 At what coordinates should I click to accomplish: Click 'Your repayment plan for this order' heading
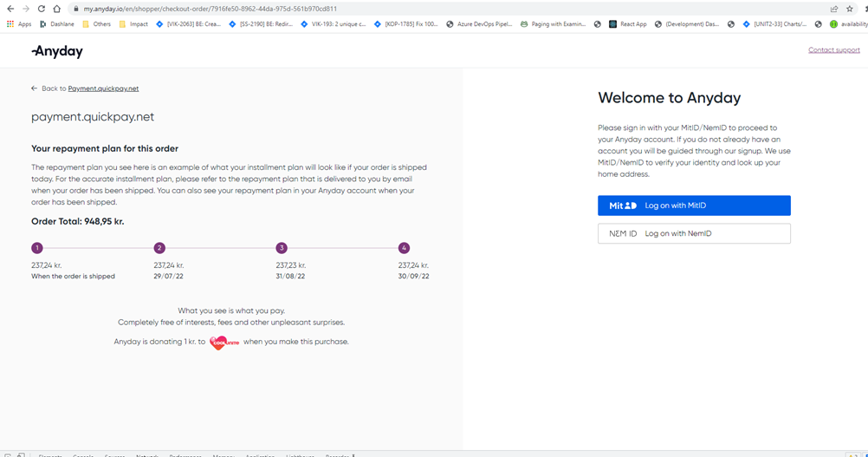(105, 148)
